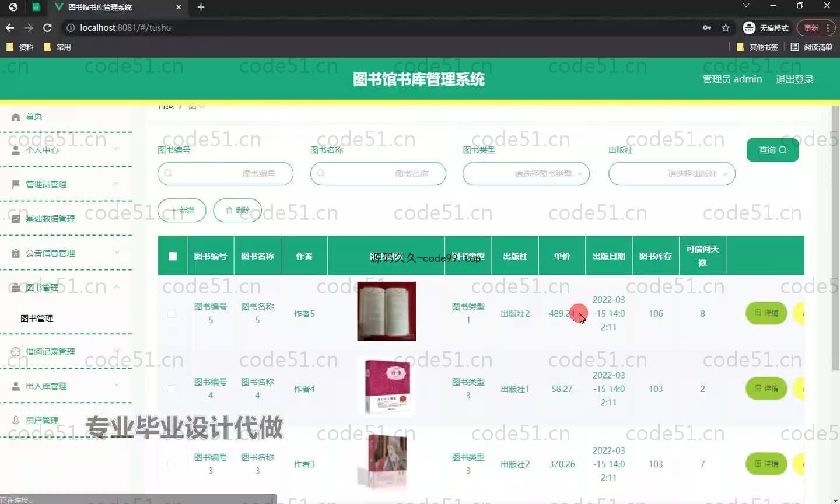Select the 图书管理 submenu item
Image resolution: width=840 pixels, height=504 pixels.
(x=37, y=318)
